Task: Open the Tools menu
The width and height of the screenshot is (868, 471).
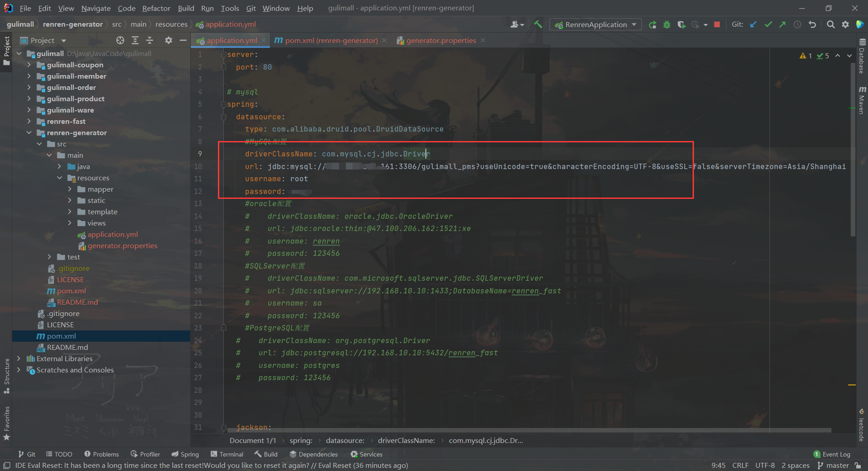Action: (x=230, y=8)
